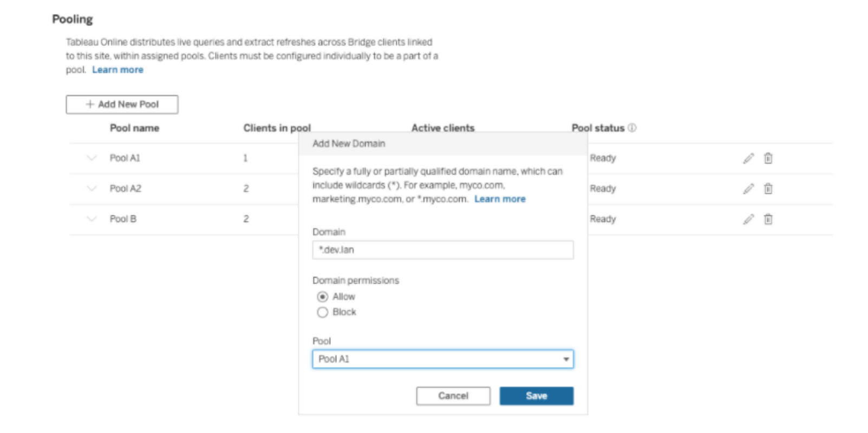
Task: Edit Pool B with pencil icon
Action: coord(748,219)
